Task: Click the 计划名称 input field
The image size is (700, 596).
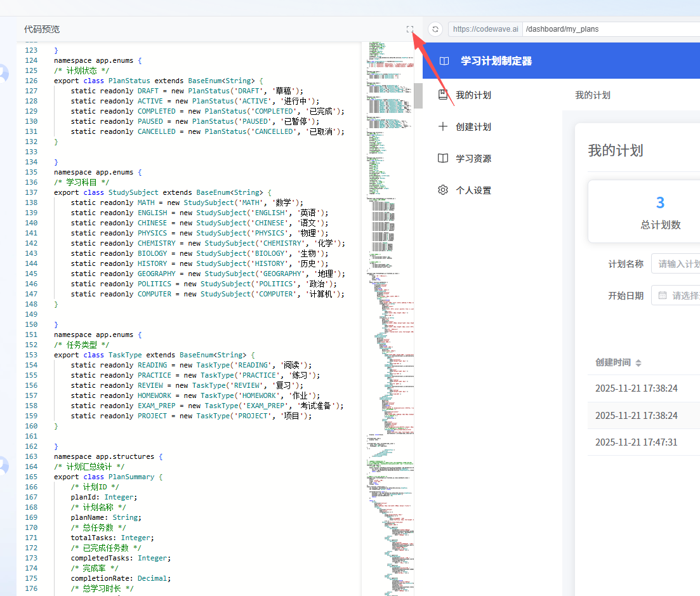Action: (x=675, y=263)
